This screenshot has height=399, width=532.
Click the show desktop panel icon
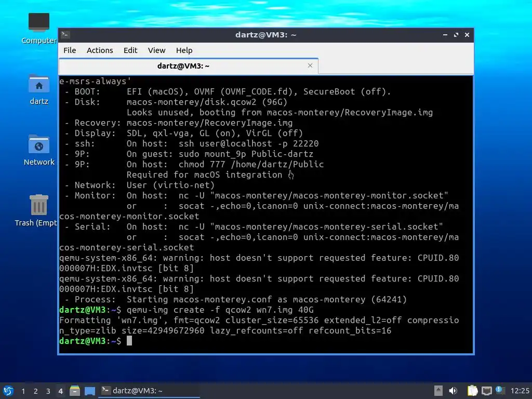click(x=89, y=391)
